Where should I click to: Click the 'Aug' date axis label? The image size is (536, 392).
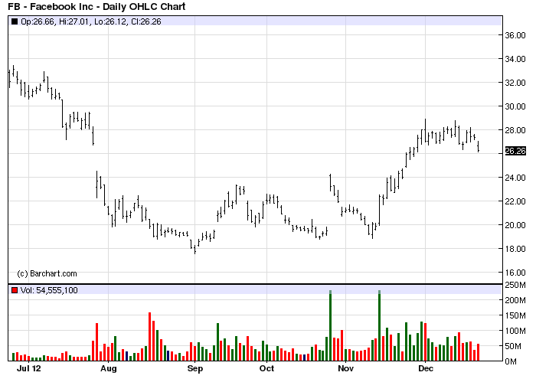[109, 368]
